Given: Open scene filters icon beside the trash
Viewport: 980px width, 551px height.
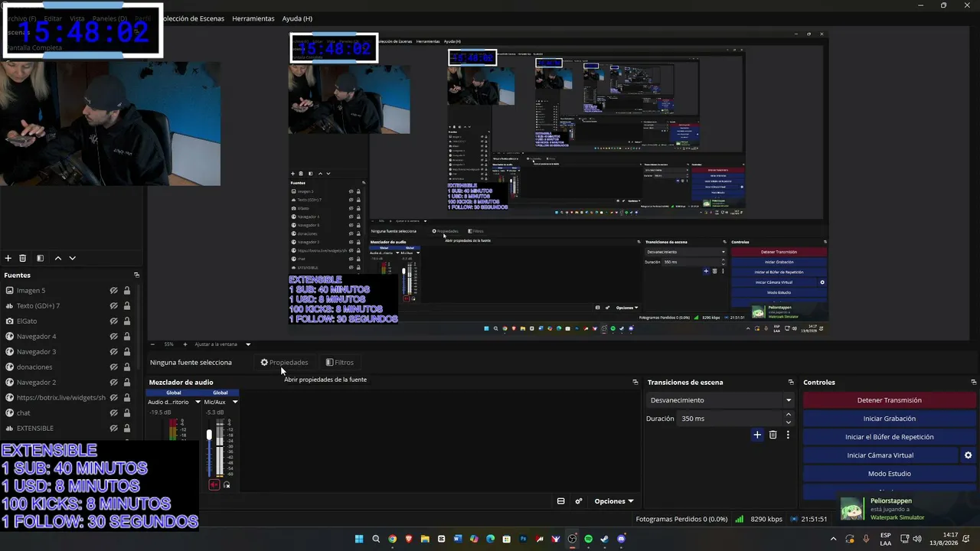Looking at the screenshot, I should point(40,259).
